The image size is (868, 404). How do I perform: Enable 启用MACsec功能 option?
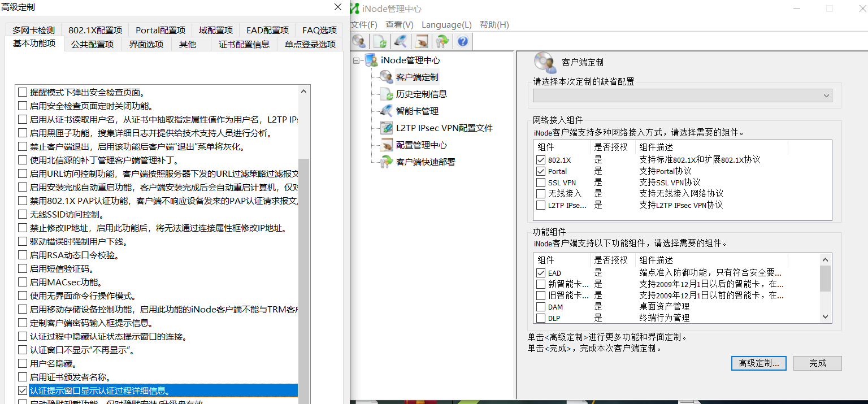[23, 282]
